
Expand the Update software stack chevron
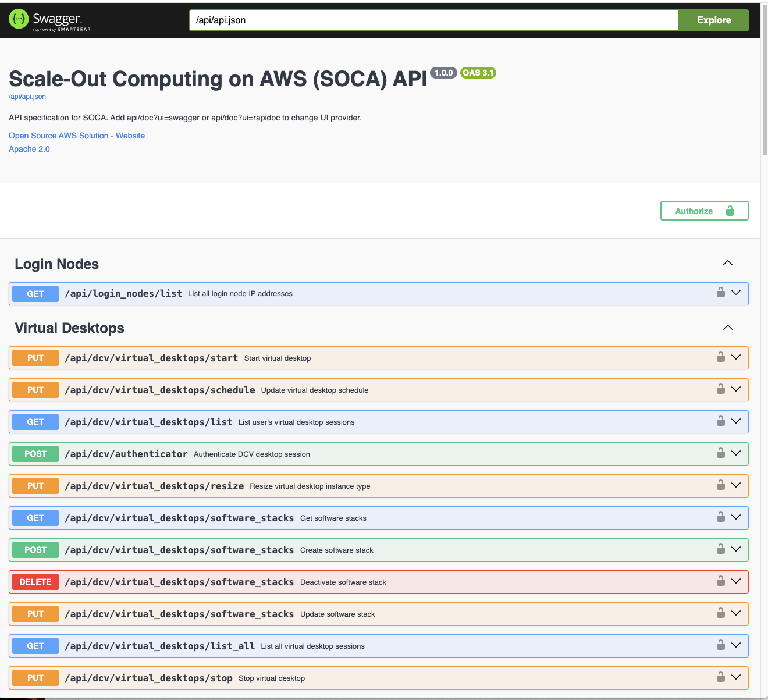[x=736, y=613]
